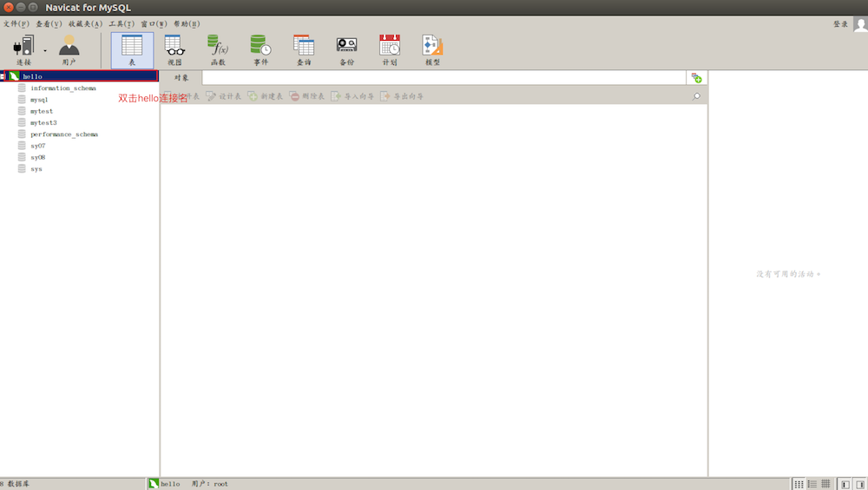Image resolution: width=868 pixels, height=490 pixels.
Task: Open the 计划 (Schedule) calendar icon
Action: point(390,50)
